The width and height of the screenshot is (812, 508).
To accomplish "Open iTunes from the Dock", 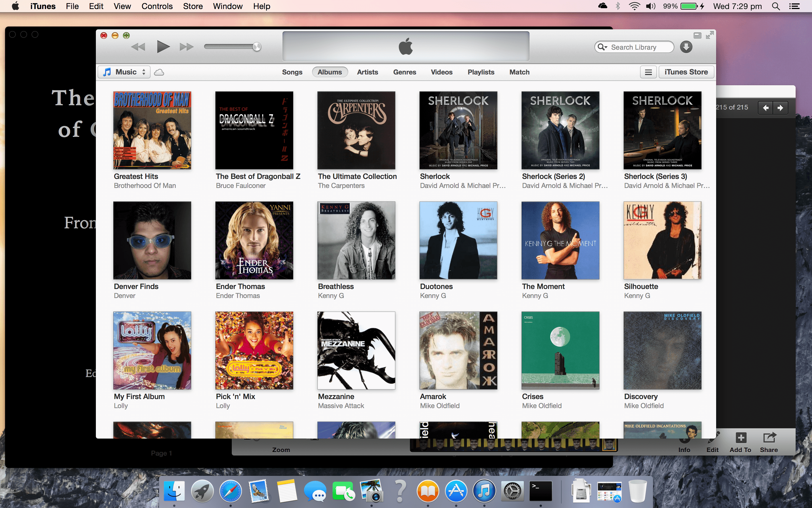I will 484,491.
